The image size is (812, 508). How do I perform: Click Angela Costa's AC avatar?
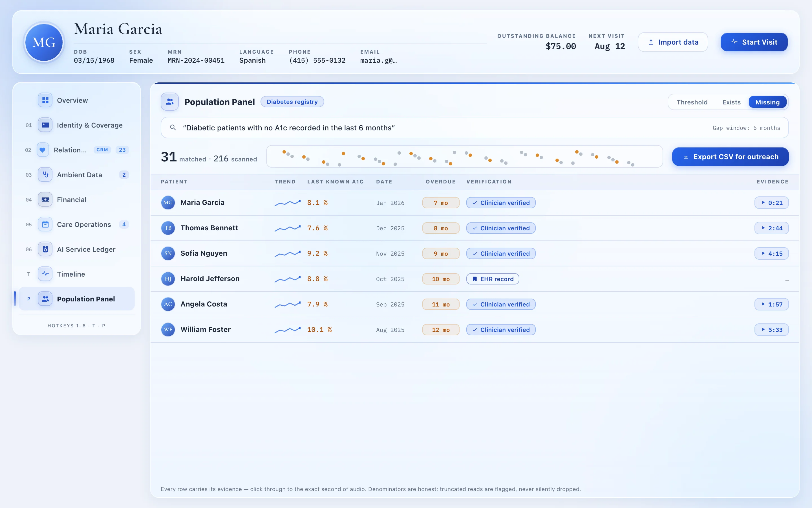coord(168,305)
